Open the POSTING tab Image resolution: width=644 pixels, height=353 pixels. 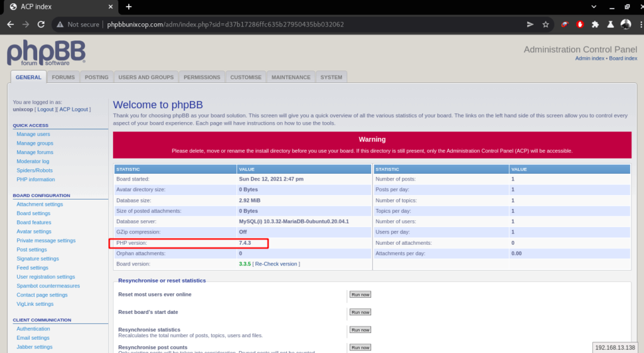click(x=96, y=77)
